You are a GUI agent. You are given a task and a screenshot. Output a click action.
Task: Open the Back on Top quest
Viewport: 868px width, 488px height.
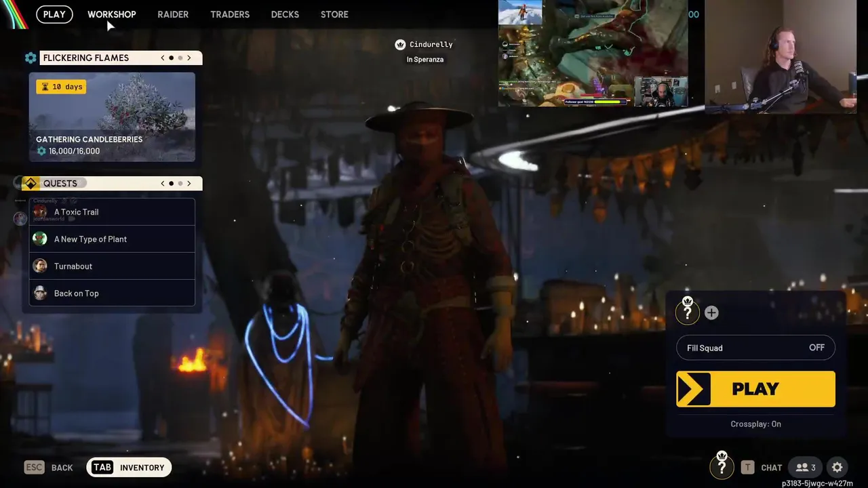[112, 293]
